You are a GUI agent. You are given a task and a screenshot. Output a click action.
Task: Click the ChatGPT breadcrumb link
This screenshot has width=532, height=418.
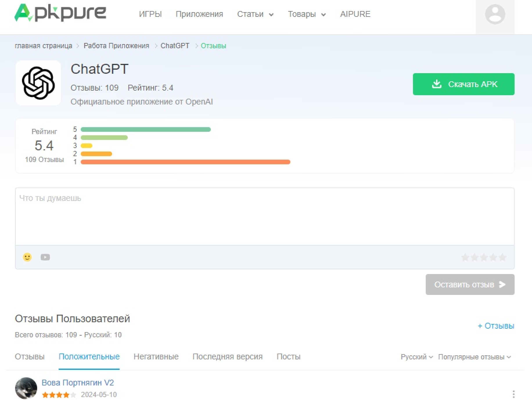click(x=175, y=46)
